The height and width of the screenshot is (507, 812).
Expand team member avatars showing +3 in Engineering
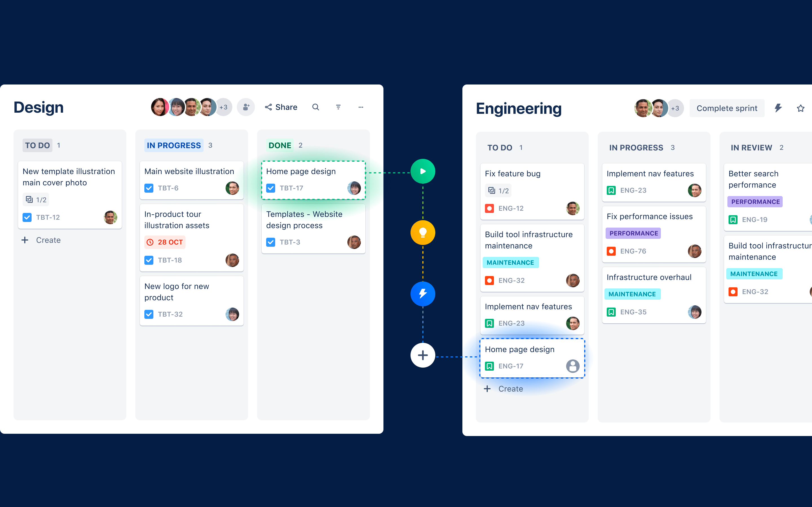click(x=674, y=108)
